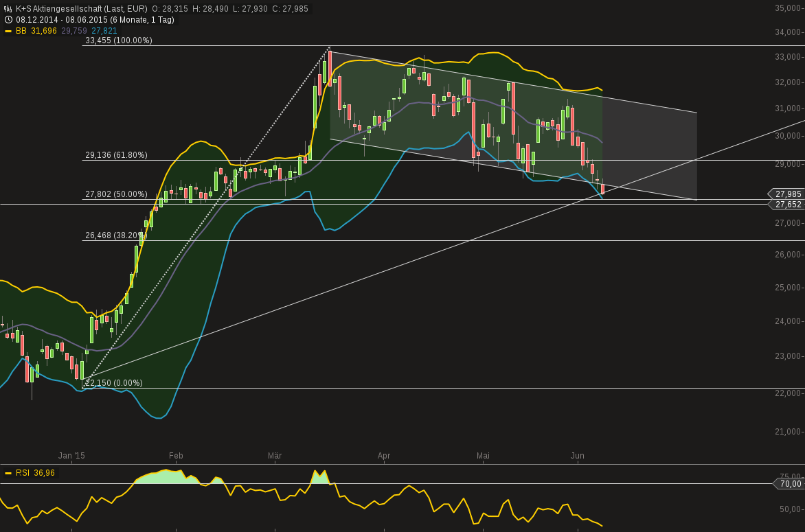Click the Fibonacci label 33,455 (100.00%)

click(119, 41)
